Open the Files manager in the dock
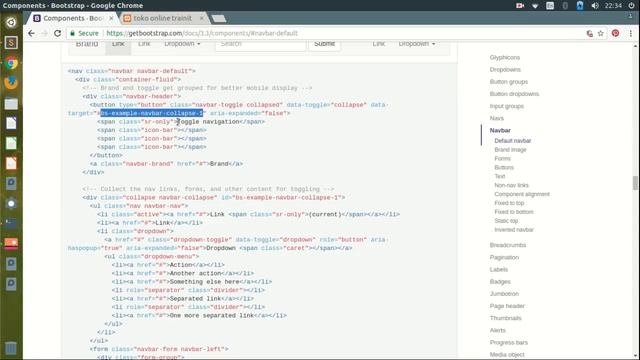This screenshot has width=640, height=360. [11, 103]
